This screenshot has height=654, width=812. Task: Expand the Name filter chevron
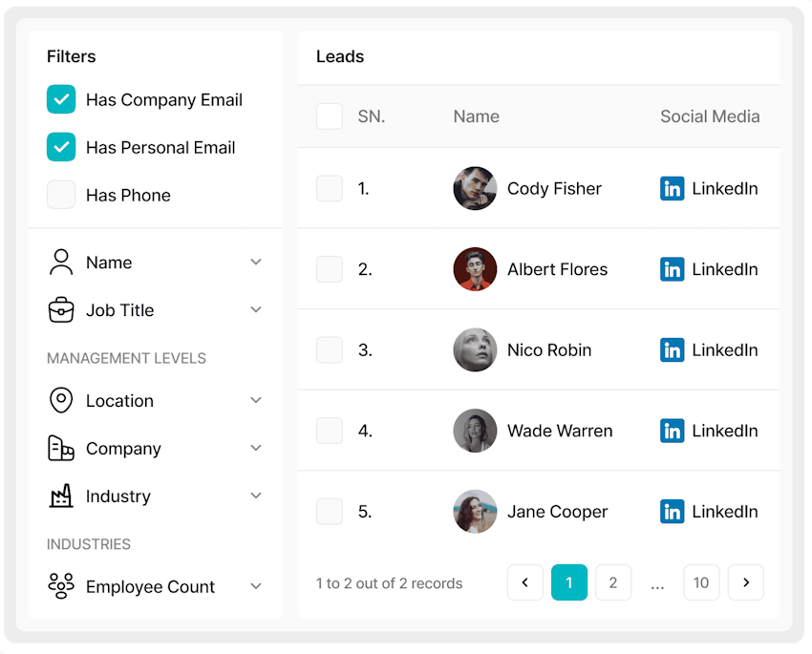coord(256,263)
